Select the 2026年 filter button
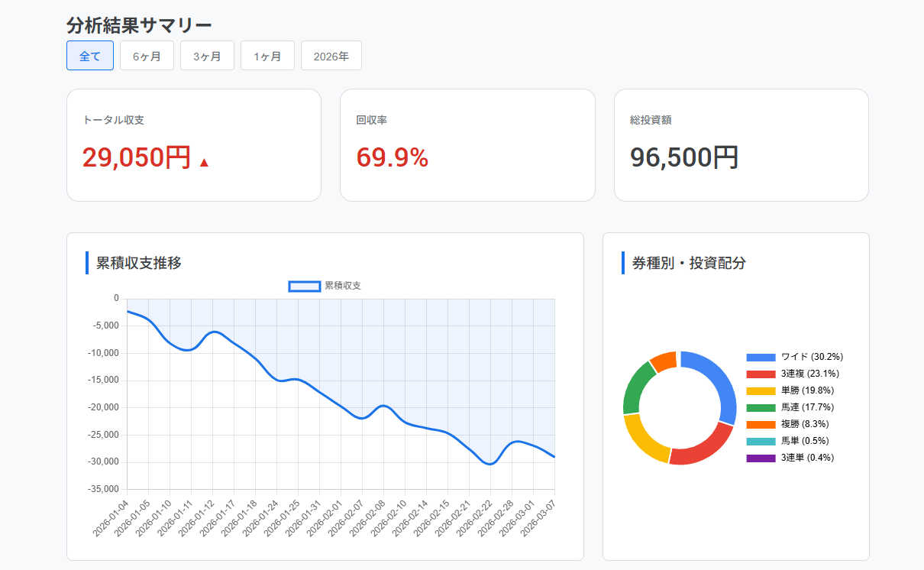The height and width of the screenshot is (570, 924). pos(331,55)
